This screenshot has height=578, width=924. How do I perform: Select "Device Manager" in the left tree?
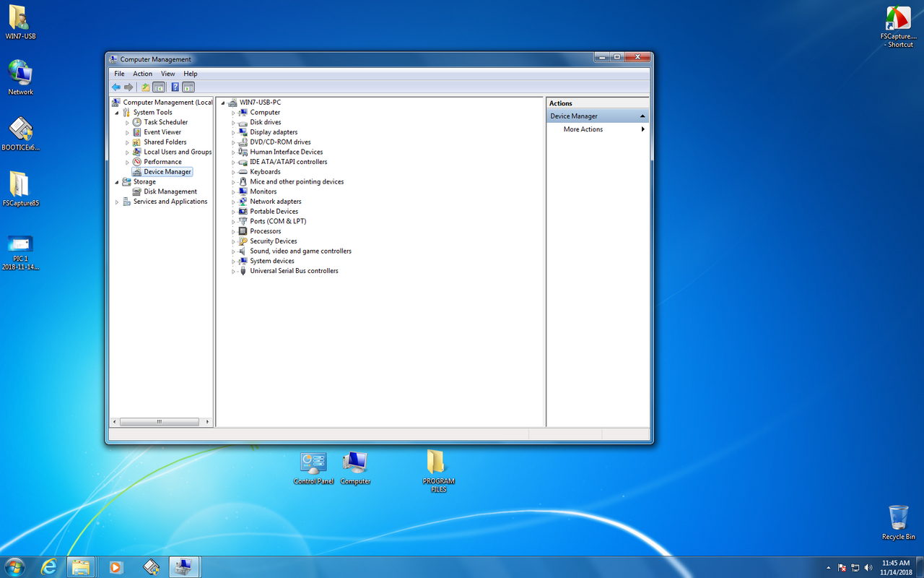pos(167,172)
